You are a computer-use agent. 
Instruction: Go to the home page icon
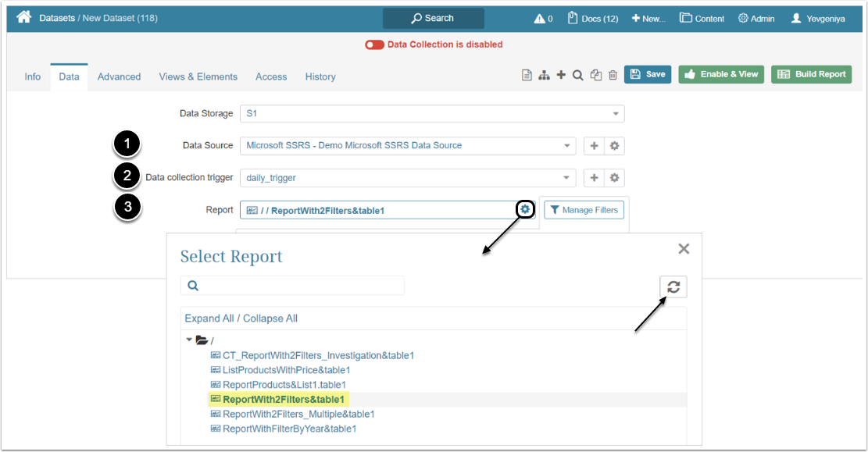click(23, 17)
